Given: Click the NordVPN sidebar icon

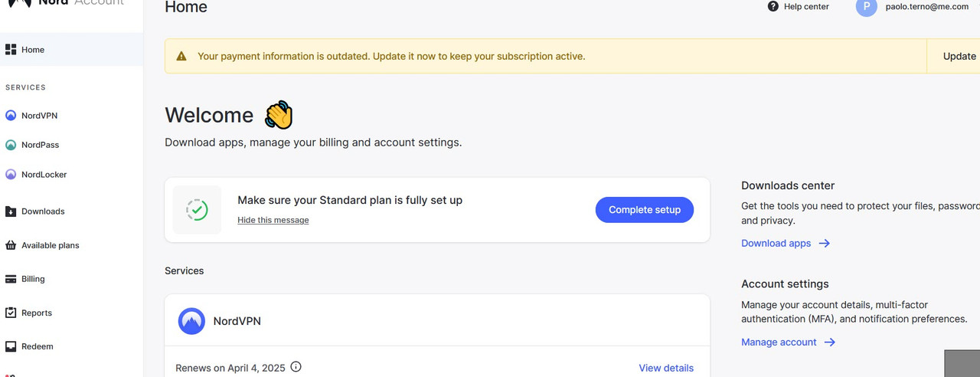Looking at the screenshot, I should pyautogui.click(x=11, y=116).
